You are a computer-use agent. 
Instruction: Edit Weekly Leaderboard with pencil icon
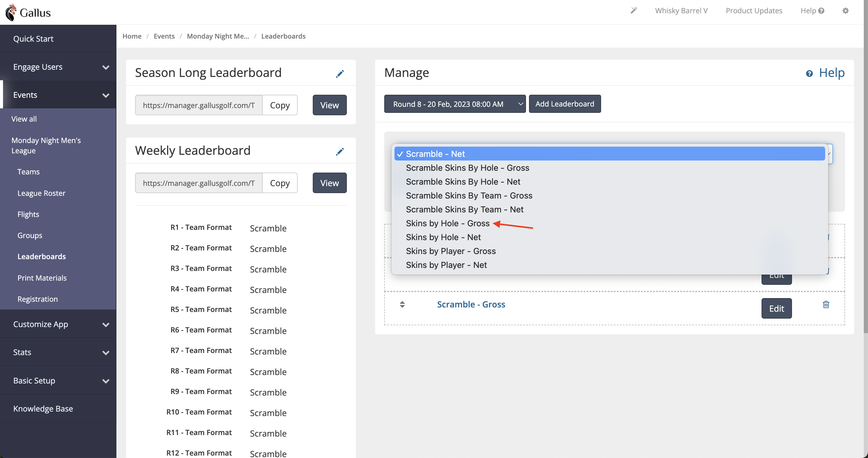tap(340, 151)
